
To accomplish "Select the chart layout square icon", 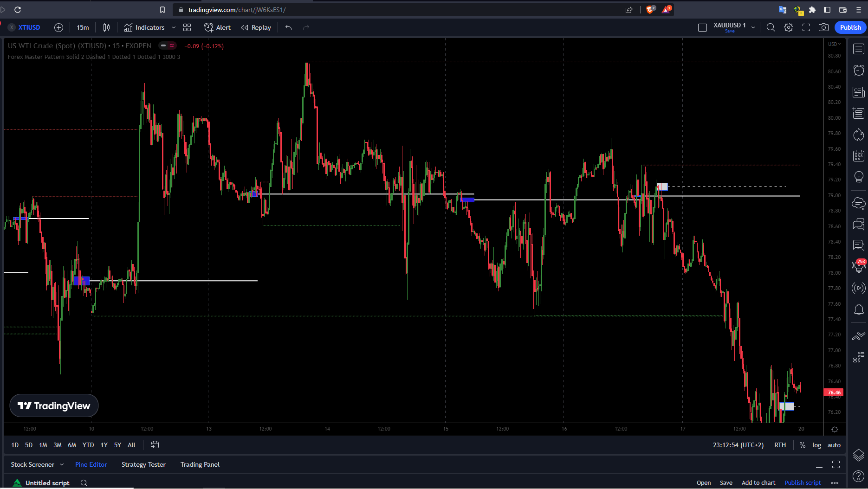I will pos(702,27).
